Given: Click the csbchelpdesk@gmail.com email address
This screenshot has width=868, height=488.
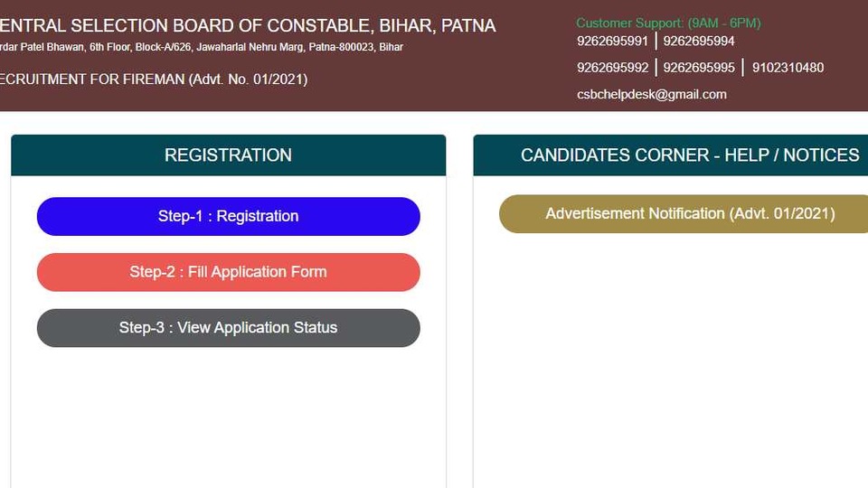Looking at the screenshot, I should [652, 95].
